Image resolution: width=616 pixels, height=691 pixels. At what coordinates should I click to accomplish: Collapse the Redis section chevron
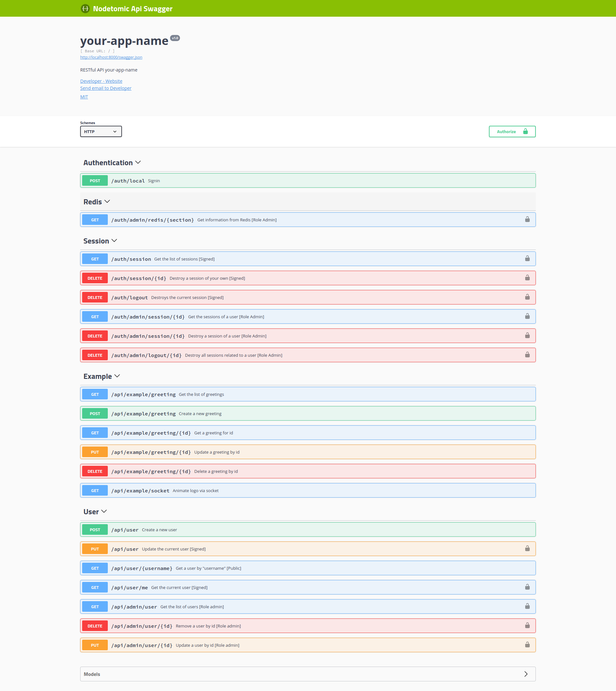pos(107,202)
